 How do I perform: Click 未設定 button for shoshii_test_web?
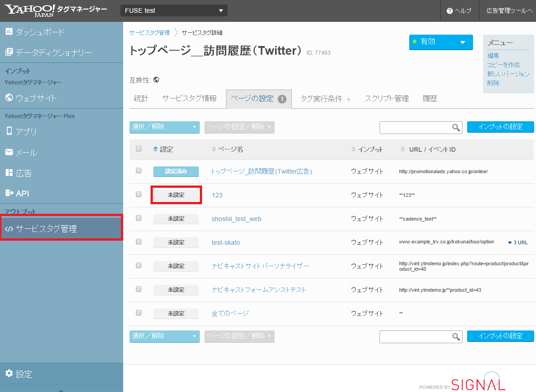176,219
